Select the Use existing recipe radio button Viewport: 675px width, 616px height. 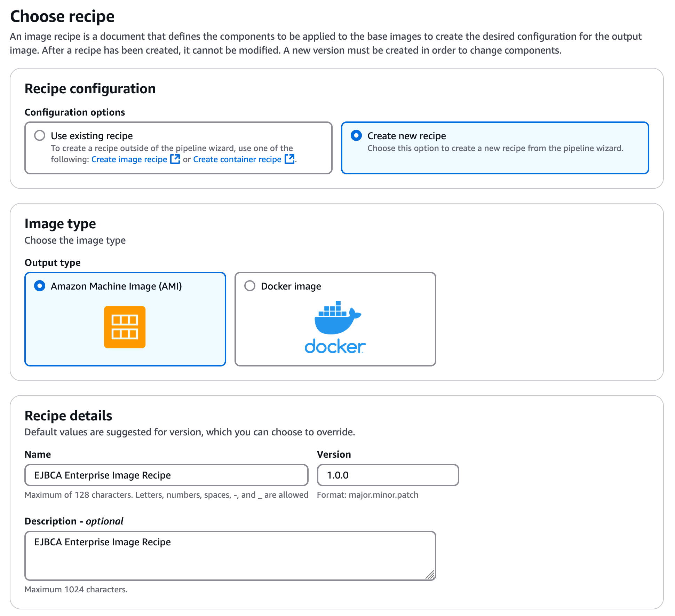[40, 135]
